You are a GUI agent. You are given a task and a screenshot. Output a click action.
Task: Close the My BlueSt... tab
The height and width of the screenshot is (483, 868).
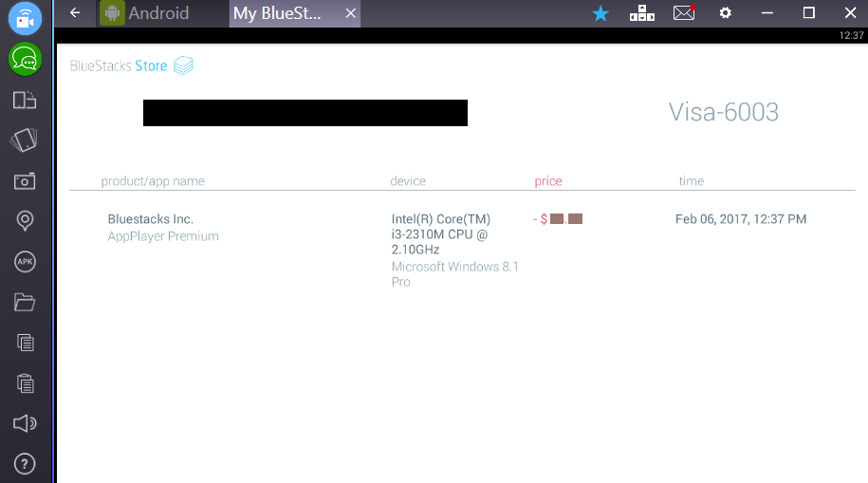coord(350,13)
